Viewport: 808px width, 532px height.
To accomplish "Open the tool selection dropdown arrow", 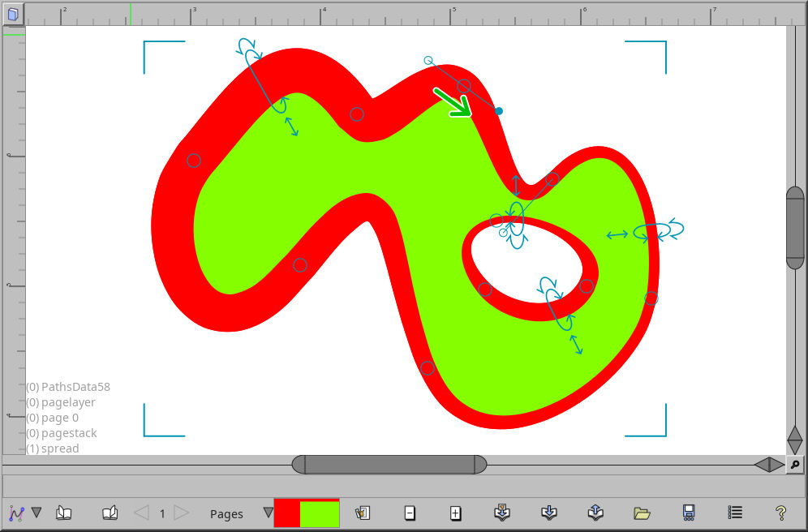I will click(37, 513).
